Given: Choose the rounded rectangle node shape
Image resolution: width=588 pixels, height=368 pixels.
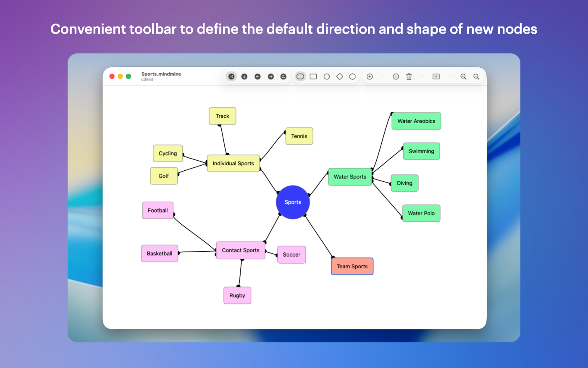Looking at the screenshot, I should 300,77.
